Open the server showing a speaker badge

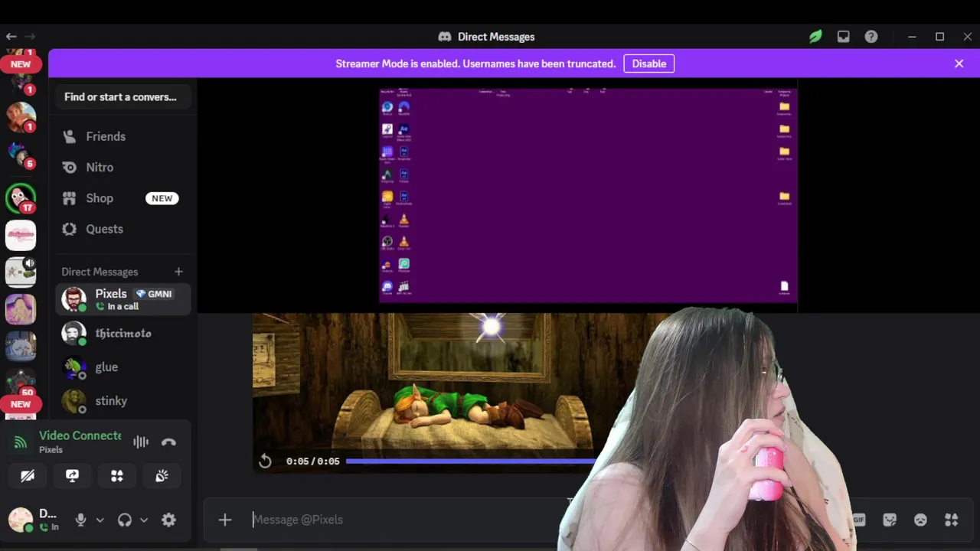click(21, 272)
